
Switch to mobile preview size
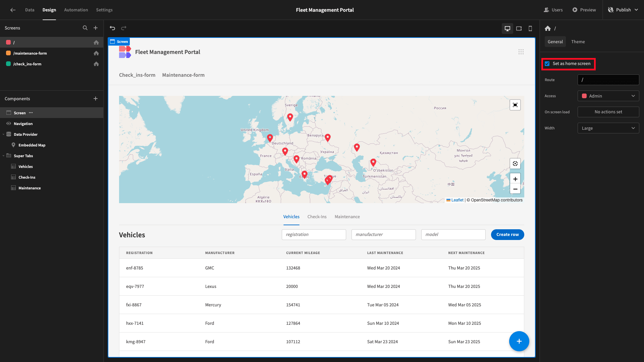pyautogui.click(x=530, y=28)
